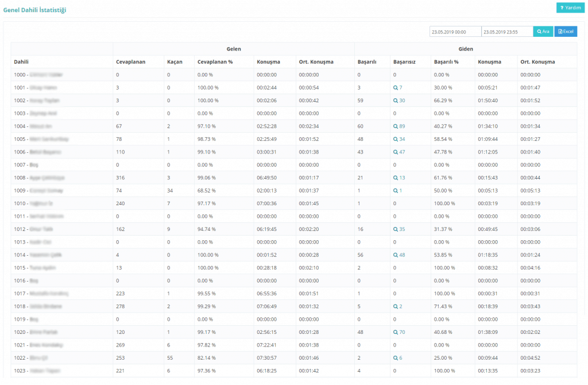
Task: Click the Cevaplanan column header
Action: 130,61
